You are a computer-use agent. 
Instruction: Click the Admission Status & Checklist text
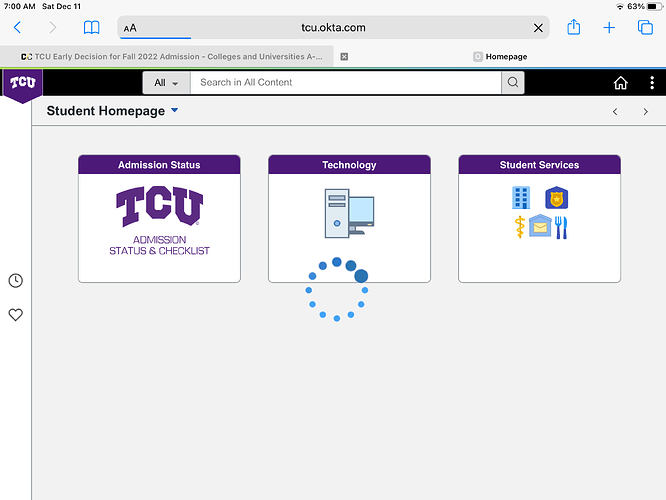pyautogui.click(x=159, y=245)
